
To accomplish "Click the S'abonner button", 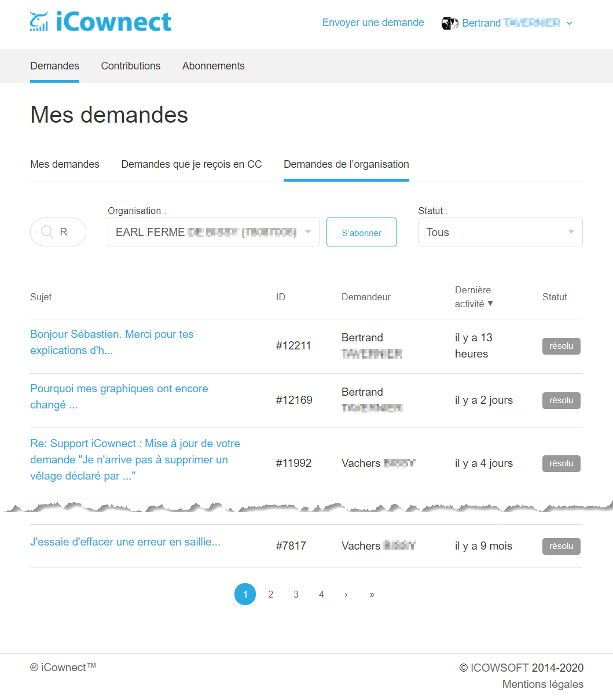I will point(362,232).
